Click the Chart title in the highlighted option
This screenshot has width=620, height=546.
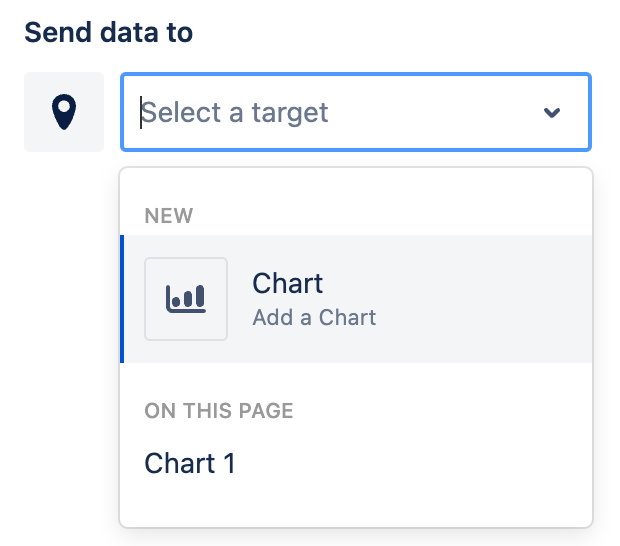[288, 284]
